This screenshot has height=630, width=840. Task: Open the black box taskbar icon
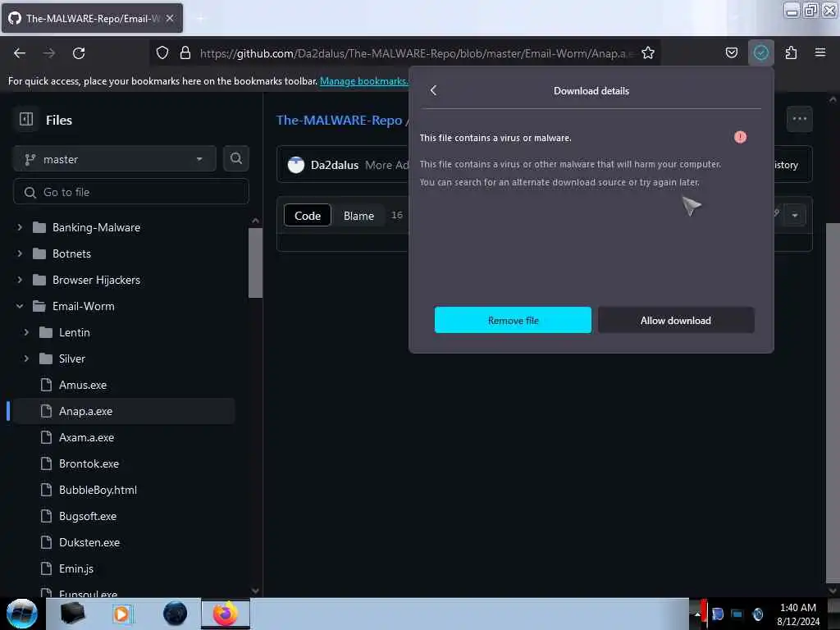click(x=72, y=614)
